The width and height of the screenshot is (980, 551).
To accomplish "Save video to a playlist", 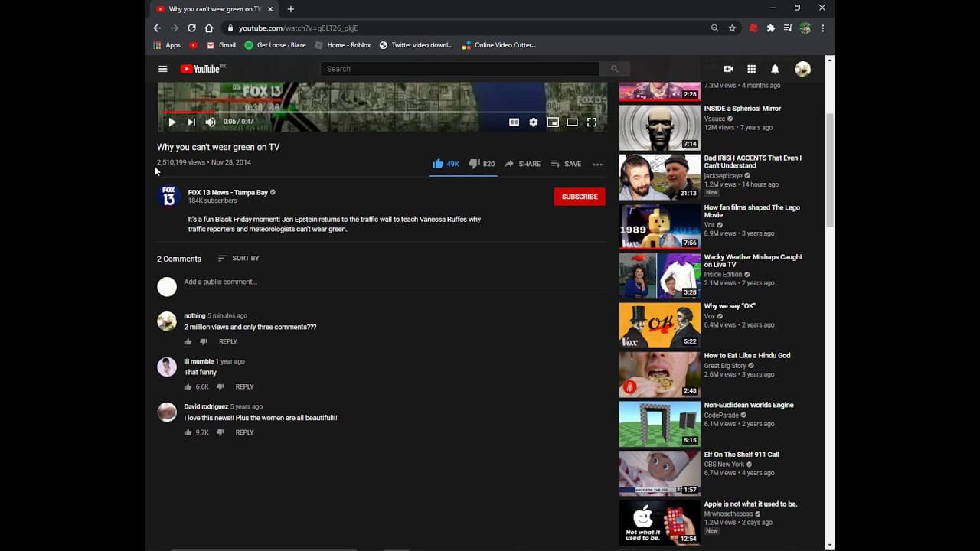I will tap(566, 164).
